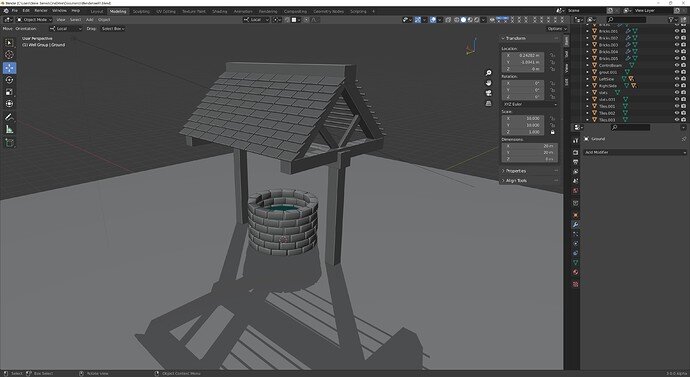The image size is (690, 377).
Task: Hide CentreBeam in viewport with eye icon
Action: (677, 65)
